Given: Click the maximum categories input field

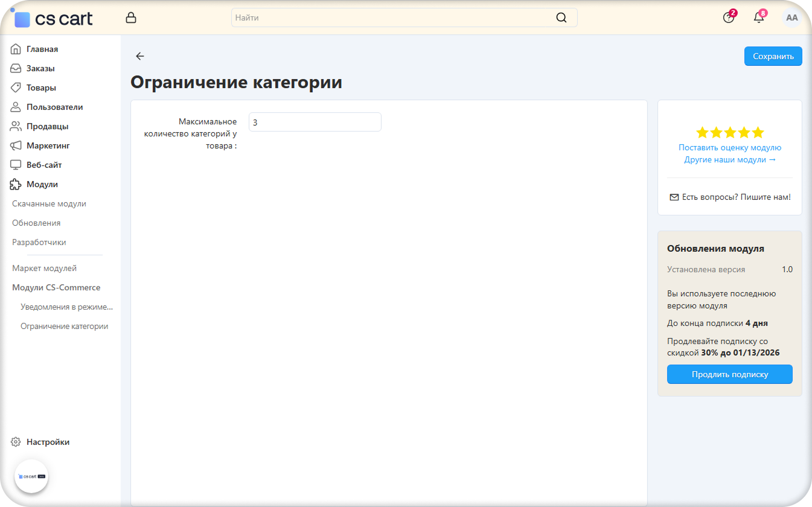Looking at the screenshot, I should (315, 122).
